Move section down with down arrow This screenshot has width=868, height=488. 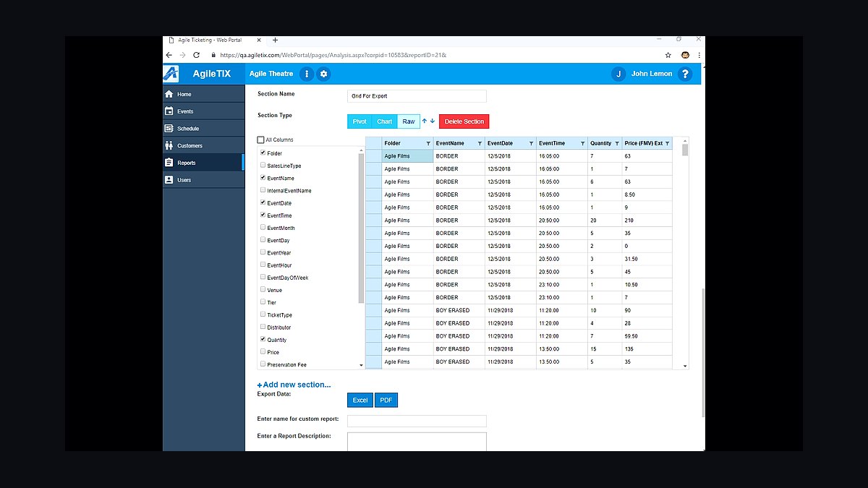pos(433,121)
